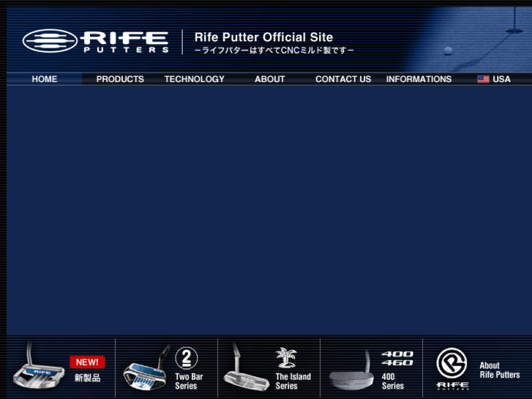
Task: Click the 400 Series mallet putter image
Action: click(x=351, y=370)
